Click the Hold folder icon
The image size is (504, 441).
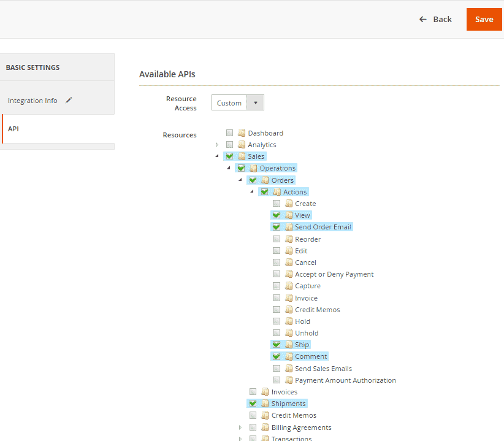[x=289, y=321]
